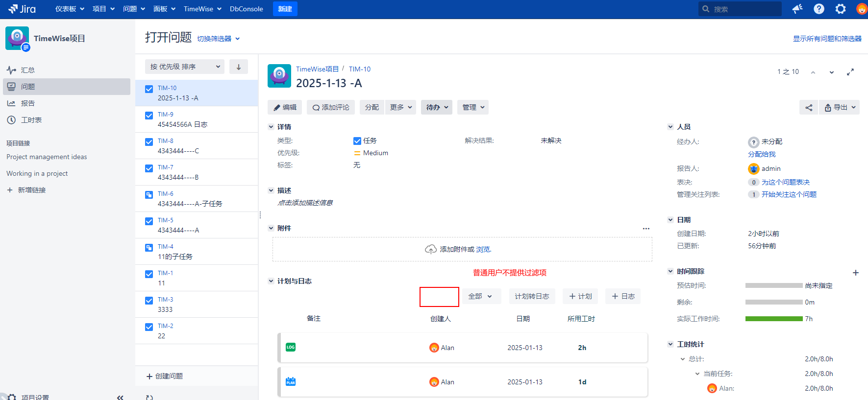
Task: Collapse the sidebar with double chevron
Action: tap(120, 397)
